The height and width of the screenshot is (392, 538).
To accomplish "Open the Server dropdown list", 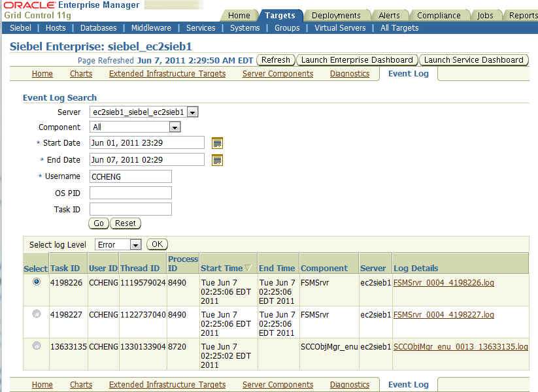I will (x=192, y=112).
